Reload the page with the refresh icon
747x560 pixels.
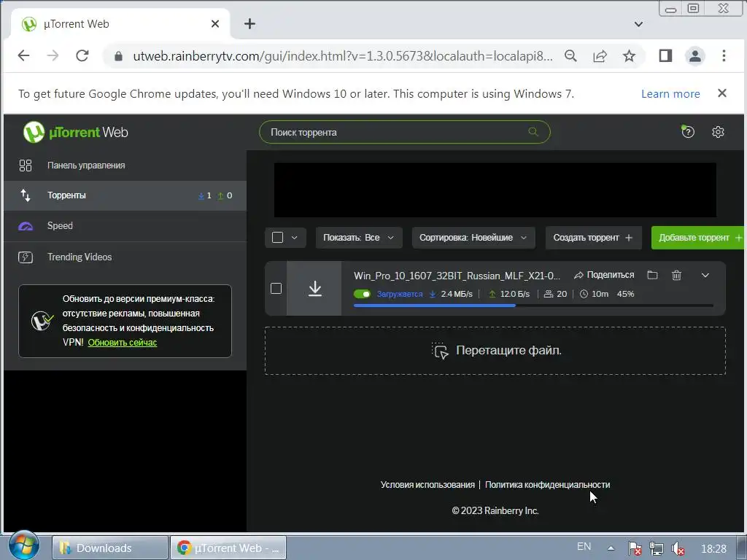click(82, 55)
